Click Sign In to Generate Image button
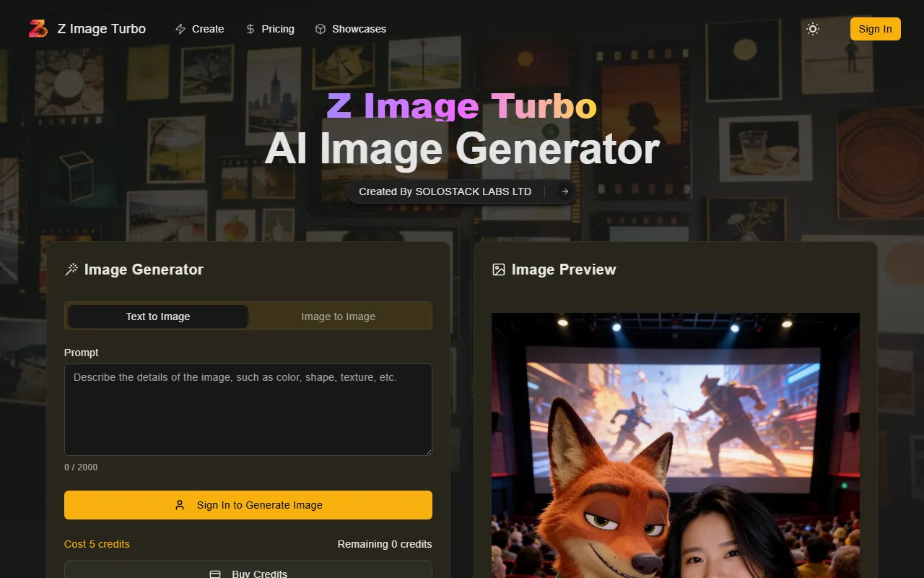This screenshot has height=578, width=924. (248, 505)
